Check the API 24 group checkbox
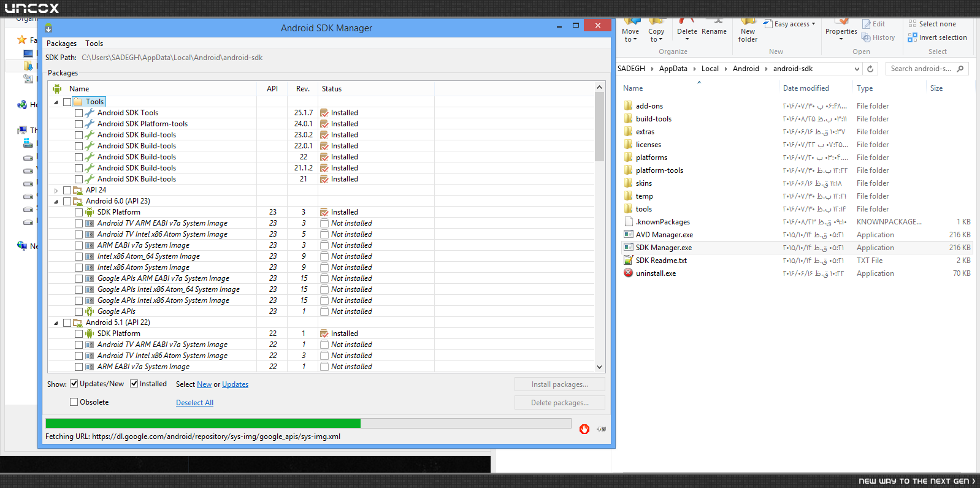Image resolution: width=980 pixels, height=488 pixels. 67,190
